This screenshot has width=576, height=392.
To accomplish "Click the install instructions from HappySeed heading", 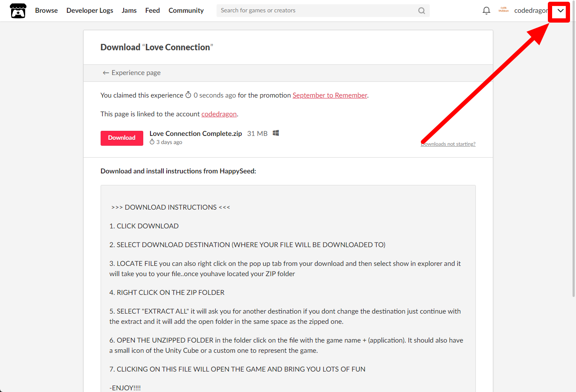I will [x=178, y=171].
